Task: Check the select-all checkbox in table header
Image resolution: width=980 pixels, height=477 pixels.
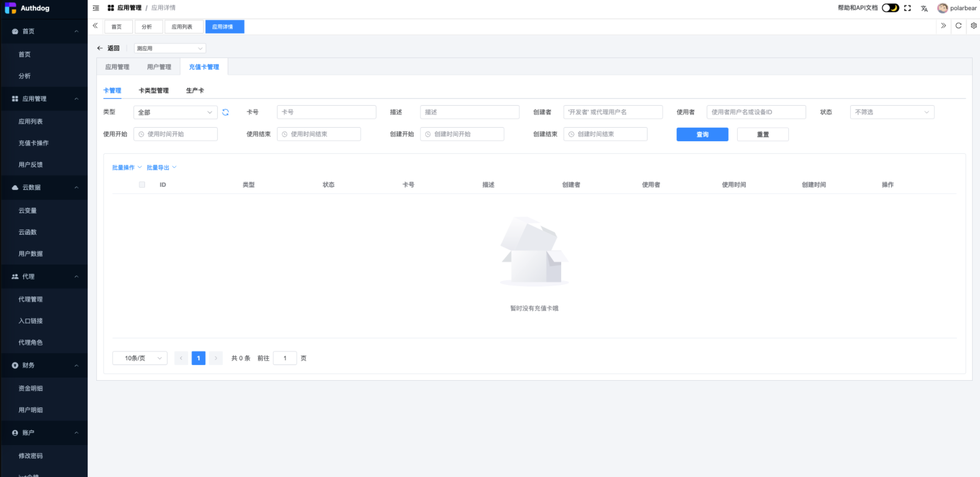Action: point(142,185)
